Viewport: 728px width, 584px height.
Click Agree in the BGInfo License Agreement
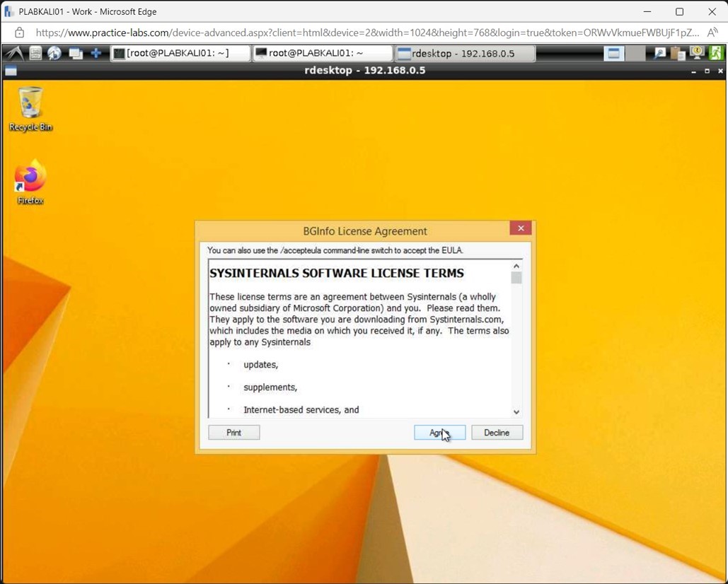click(439, 432)
